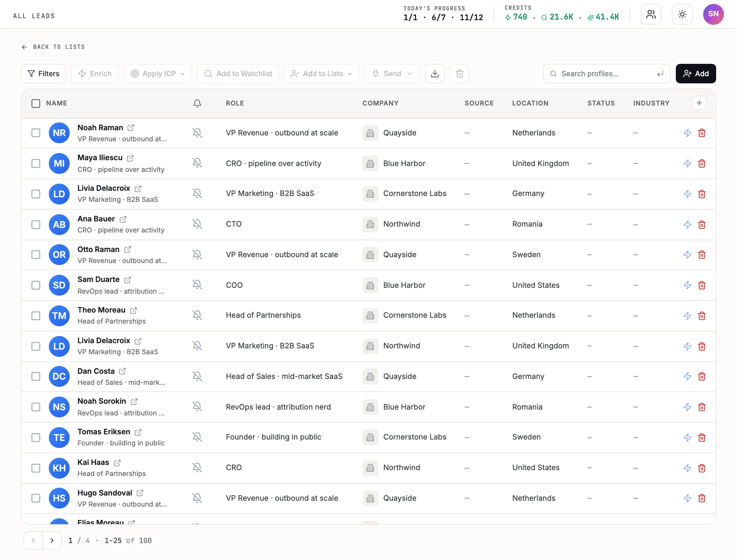Toggle notification bell for Noah Raman
The width and height of the screenshot is (737, 560).
[x=197, y=133]
